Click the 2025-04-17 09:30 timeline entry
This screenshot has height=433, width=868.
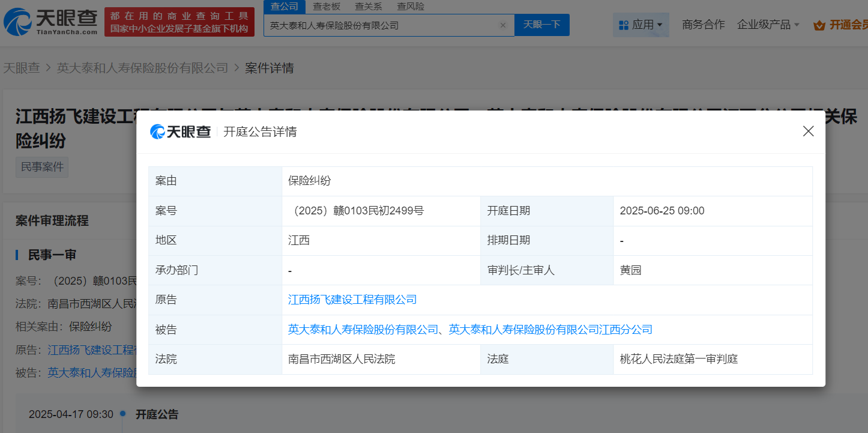tap(71, 414)
